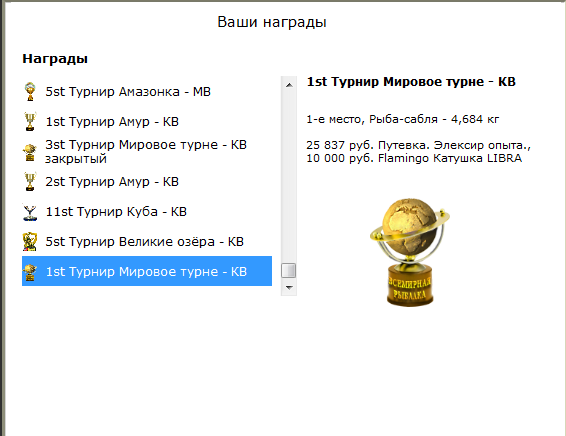The width and height of the screenshot is (566, 436).
Task: Click globe icon in highlighted Мировое турне row
Action: [30, 272]
